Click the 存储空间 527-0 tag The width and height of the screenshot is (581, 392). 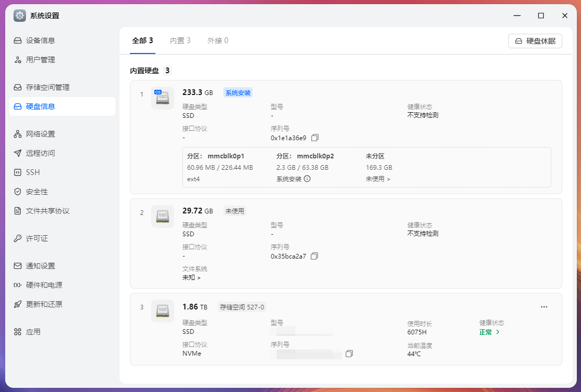click(242, 307)
